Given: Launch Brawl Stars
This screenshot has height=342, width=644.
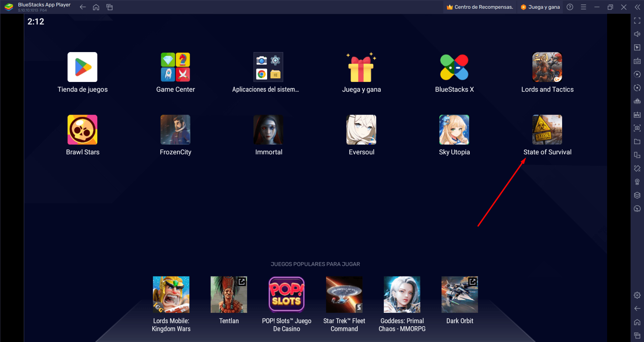Looking at the screenshot, I should click(82, 130).
